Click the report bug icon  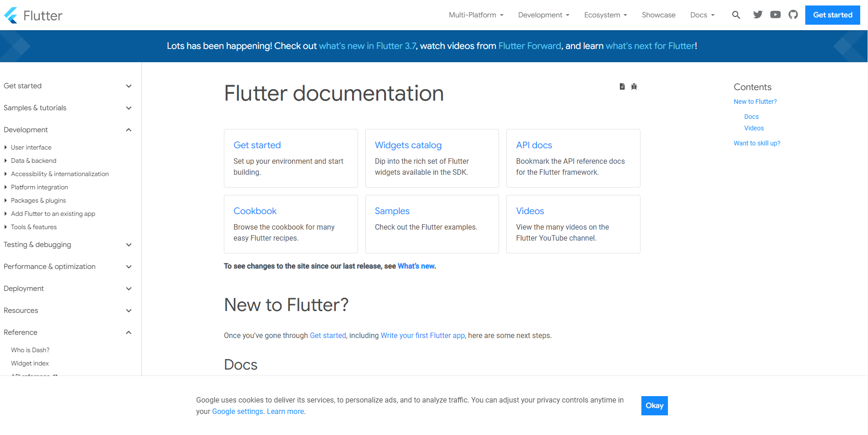click(634, 86)
